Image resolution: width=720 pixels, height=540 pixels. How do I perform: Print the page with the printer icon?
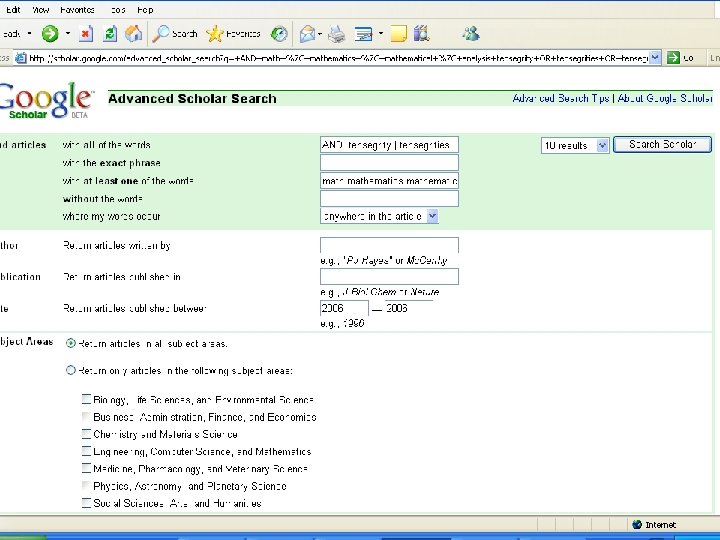(x=337, y=34)
